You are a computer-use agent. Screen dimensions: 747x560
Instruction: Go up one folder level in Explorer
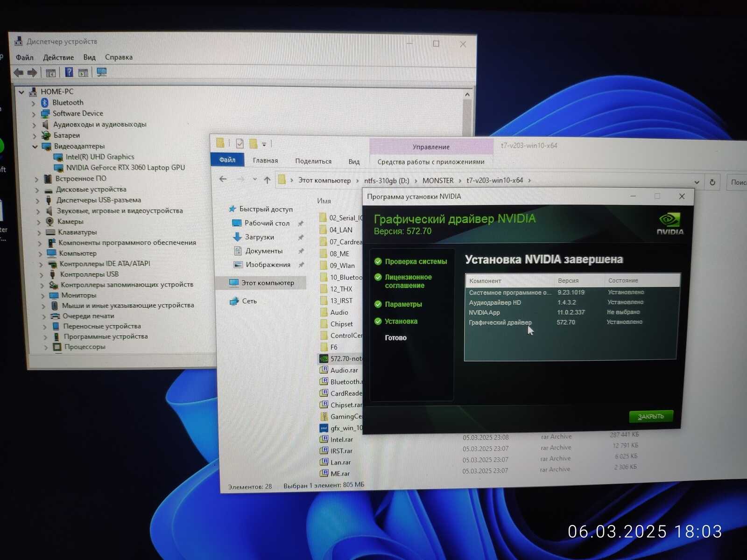tap(267, 180)
